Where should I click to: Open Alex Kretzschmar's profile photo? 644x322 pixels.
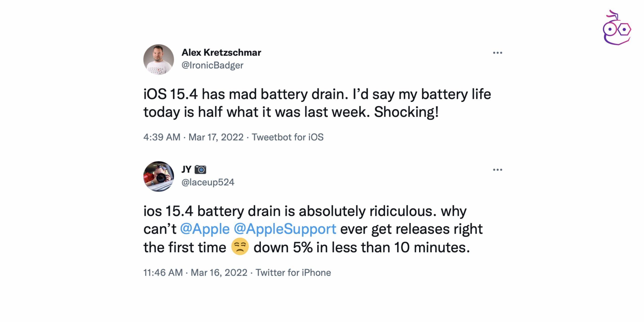pos(158,60)
